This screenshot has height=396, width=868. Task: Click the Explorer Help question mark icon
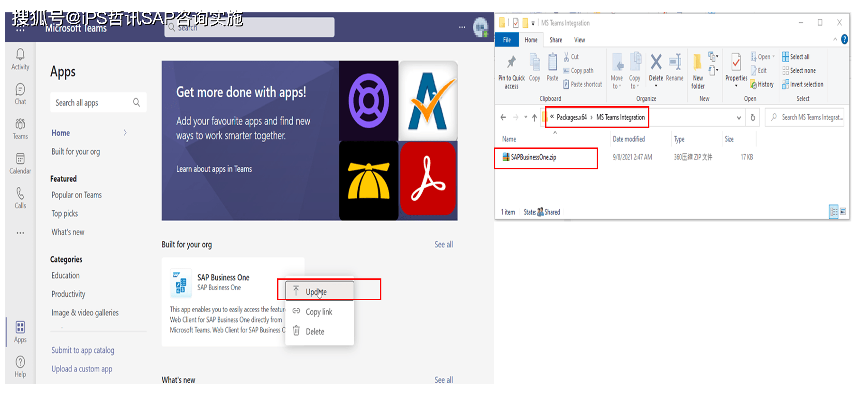844,39
